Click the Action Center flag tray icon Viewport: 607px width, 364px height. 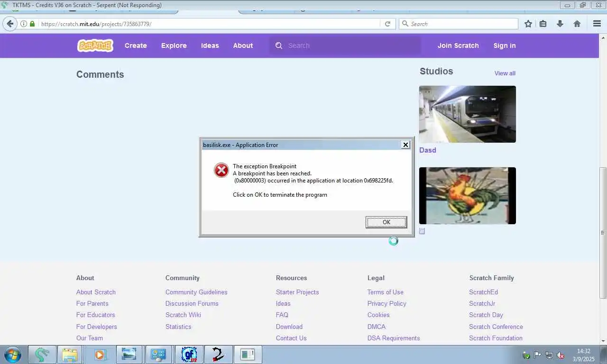pyautogui.click(x=538, y=355)
